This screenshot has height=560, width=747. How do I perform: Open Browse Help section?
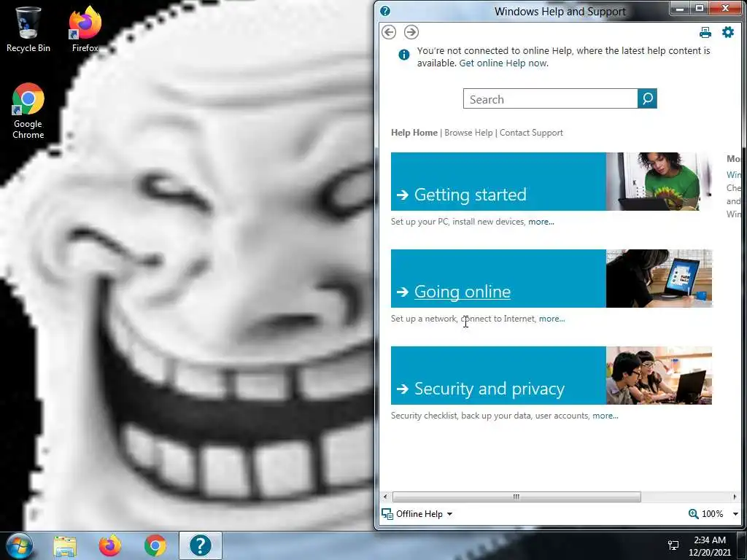point(468,133)
